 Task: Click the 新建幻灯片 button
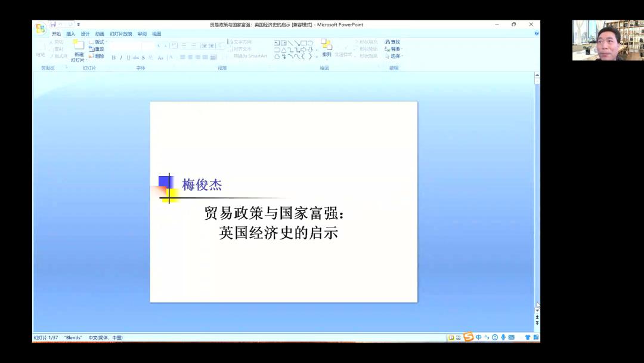click(78, 51)
